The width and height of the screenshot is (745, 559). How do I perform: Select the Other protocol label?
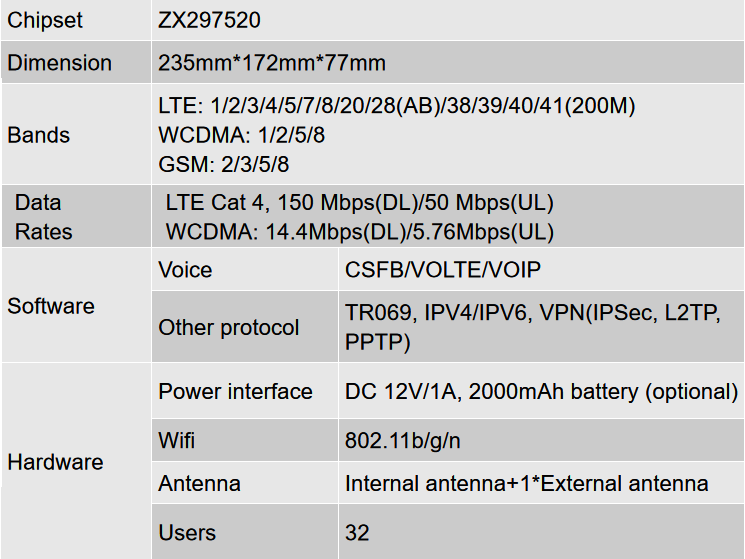click(x=229, y=327)
